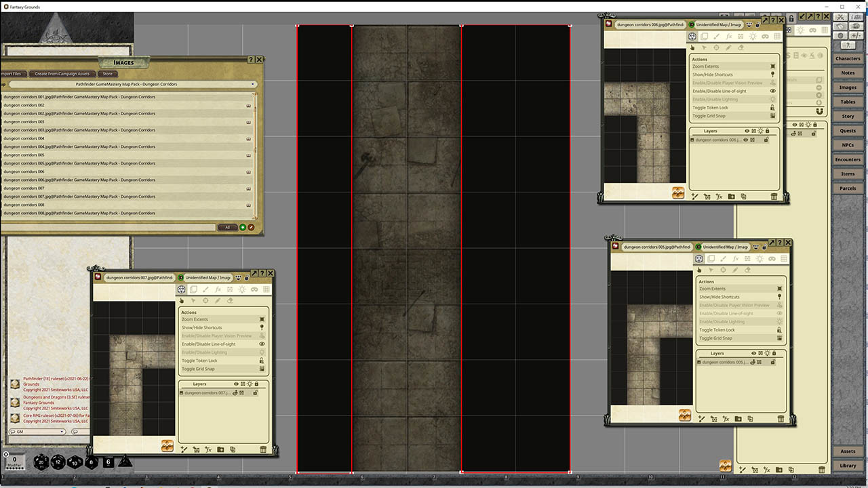Image resolution: width=868 pixels, height=488 pixels.
Task: Click the Modifier counter control
Action: (14, 460)
